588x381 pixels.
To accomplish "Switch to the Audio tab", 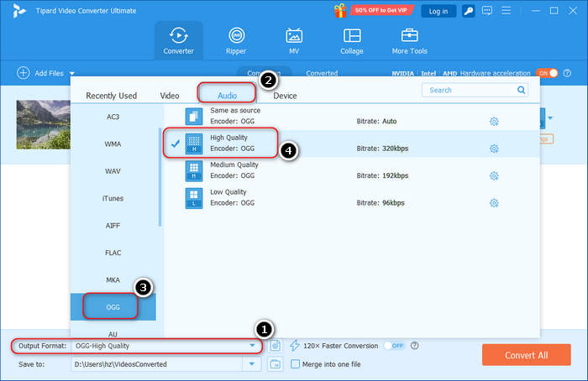I will 228,96.
